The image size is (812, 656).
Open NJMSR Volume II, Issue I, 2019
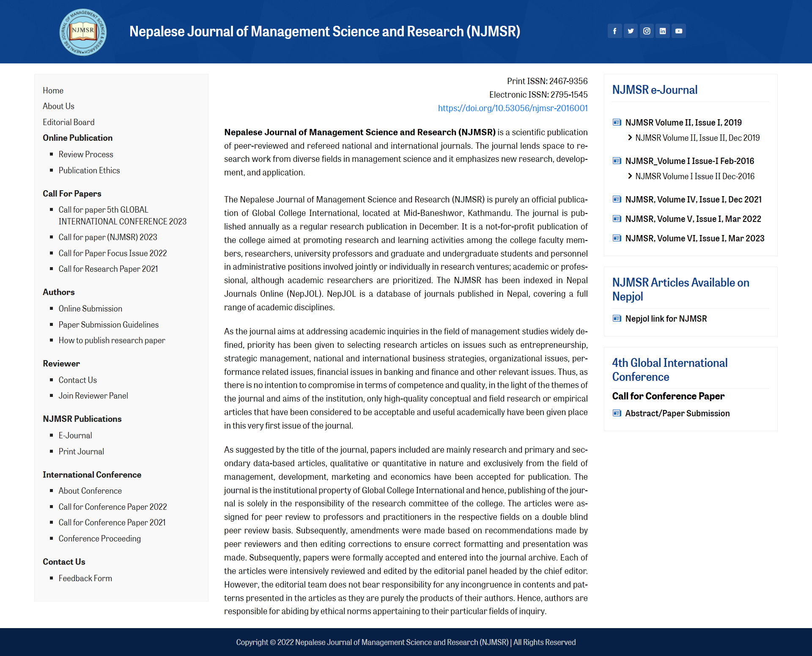pyautogui.click(x=683, y=123)
